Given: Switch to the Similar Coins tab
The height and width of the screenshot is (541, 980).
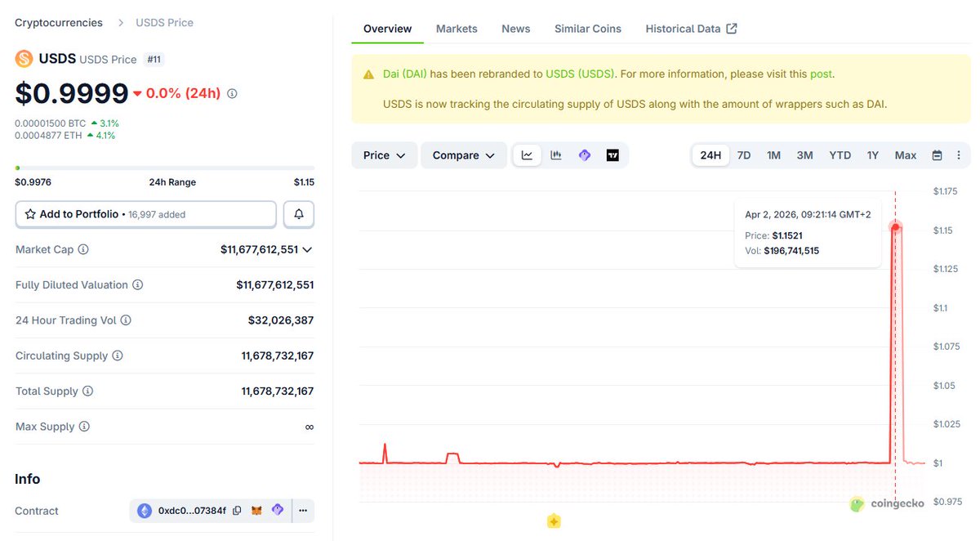Looking at the screenshot, I should (x=588, y=29).
